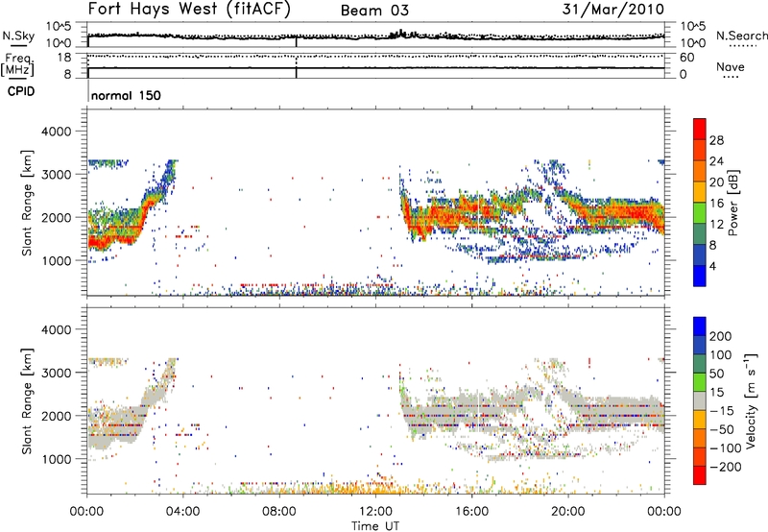Click the 'Time UT' axis title
Viewport: 768px width, 532px height.
375,526
